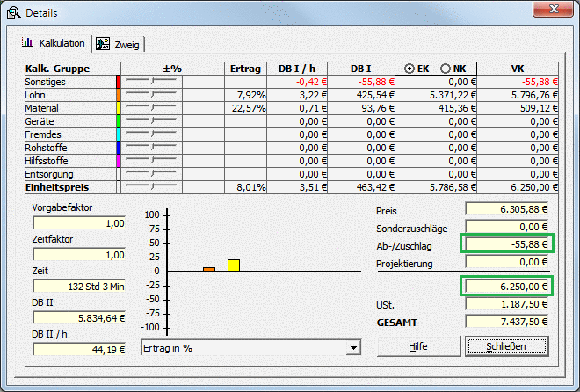The width and height of the screenshot is (580, 392).
Task: Adjust the Hilfsstoffe ±% slider
Action: point(151,161)
